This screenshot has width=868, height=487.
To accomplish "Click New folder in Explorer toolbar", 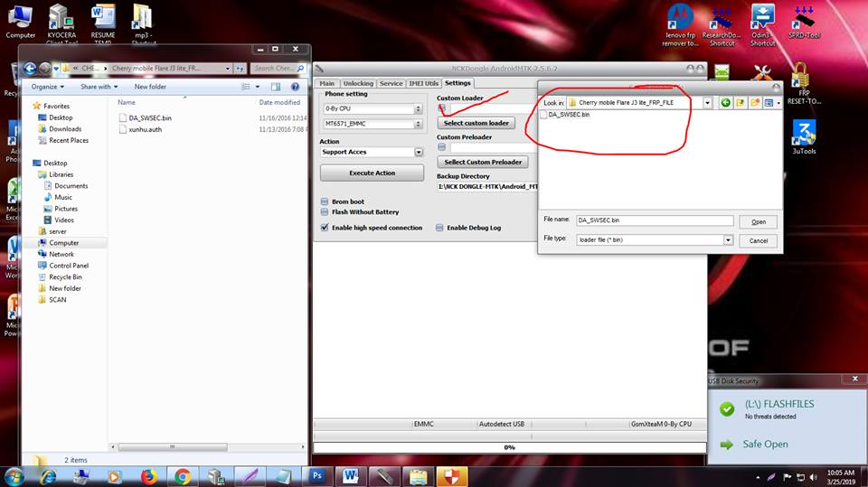I will (150, 87).
